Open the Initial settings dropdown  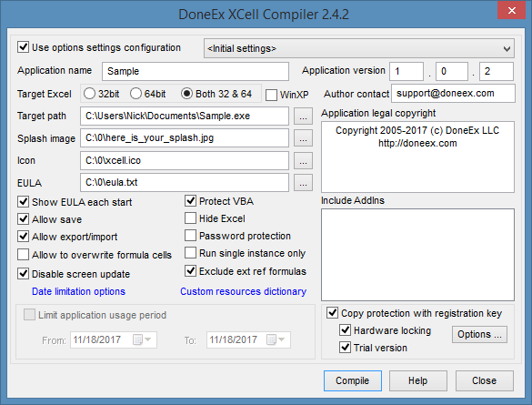(359, 48)
